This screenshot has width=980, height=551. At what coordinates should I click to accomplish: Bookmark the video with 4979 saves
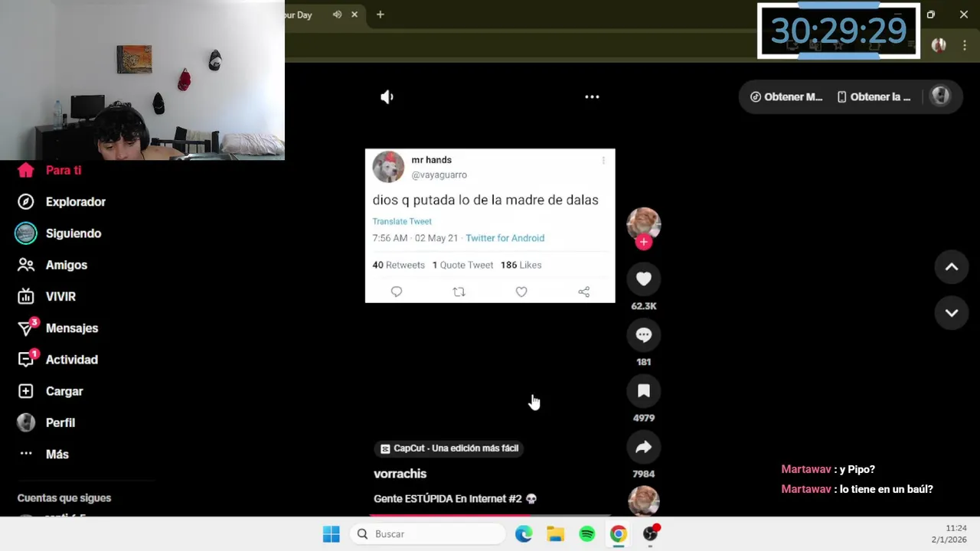(x=644, y=391)
